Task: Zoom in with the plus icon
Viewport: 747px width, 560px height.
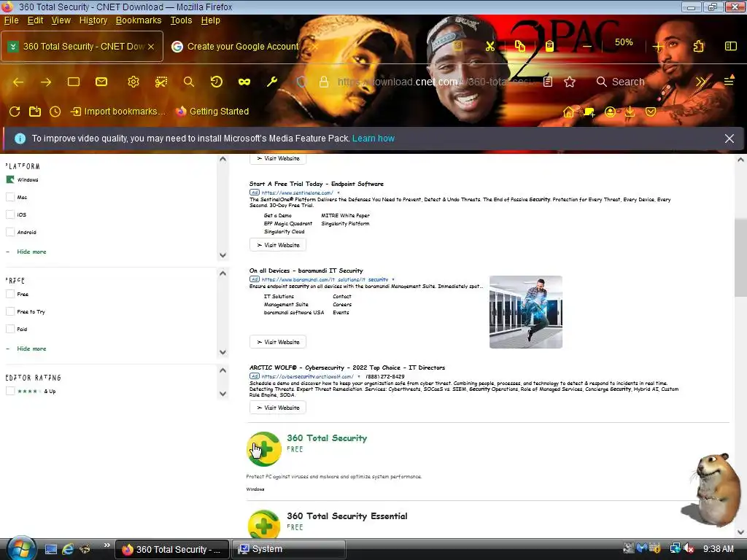Action: click(658, 46)
